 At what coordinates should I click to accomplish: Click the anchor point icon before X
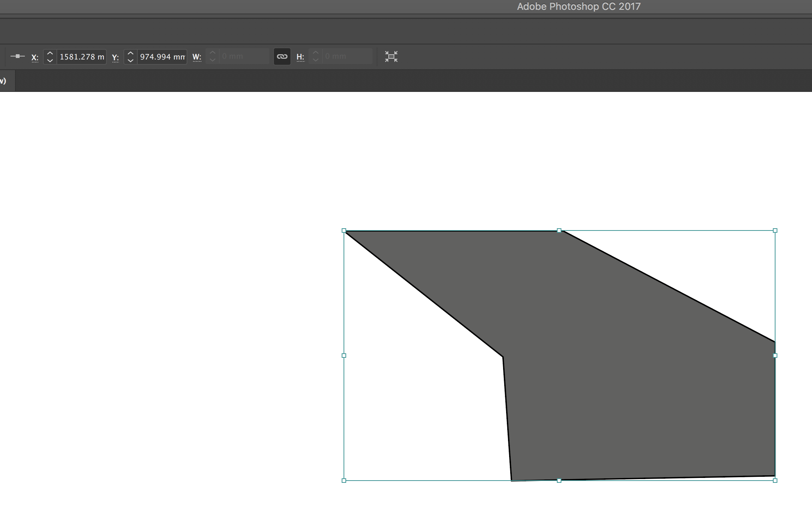pos(17,56)
